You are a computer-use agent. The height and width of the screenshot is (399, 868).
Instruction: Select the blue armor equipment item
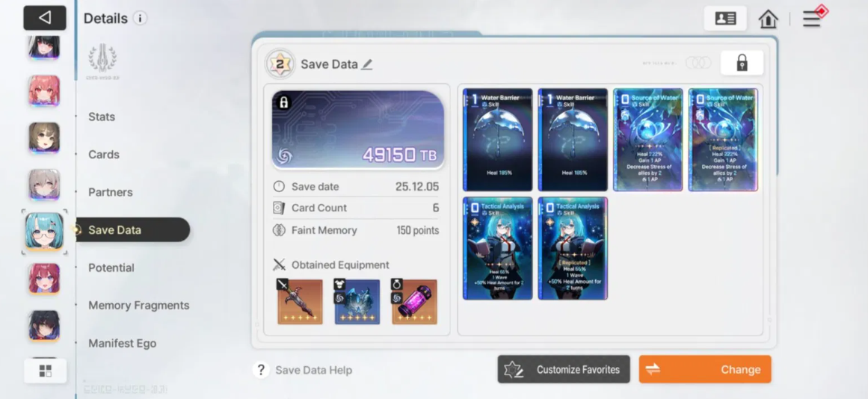tap(357, 302)
